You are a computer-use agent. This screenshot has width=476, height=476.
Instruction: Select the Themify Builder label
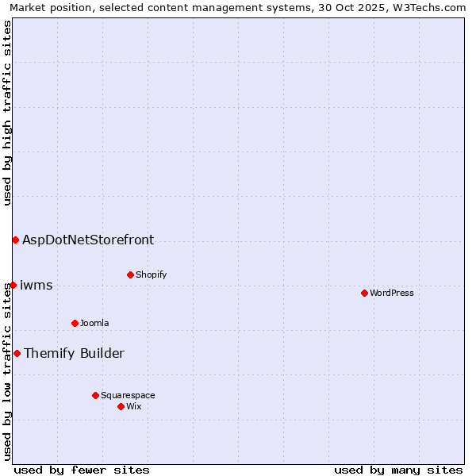[74, 353]
